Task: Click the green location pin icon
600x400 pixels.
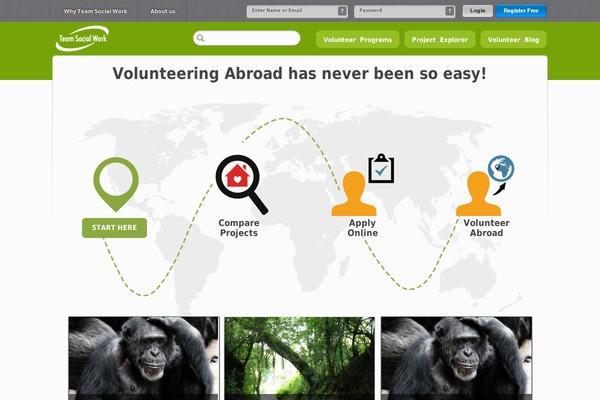Action: pyautogui.click(x=116, y=184)
